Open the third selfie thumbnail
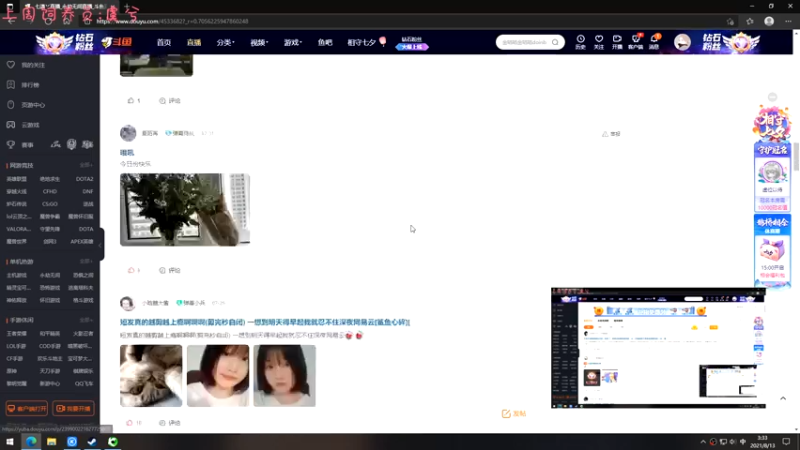The height and width of the screenshot is (450, 800). click(284, 376)
